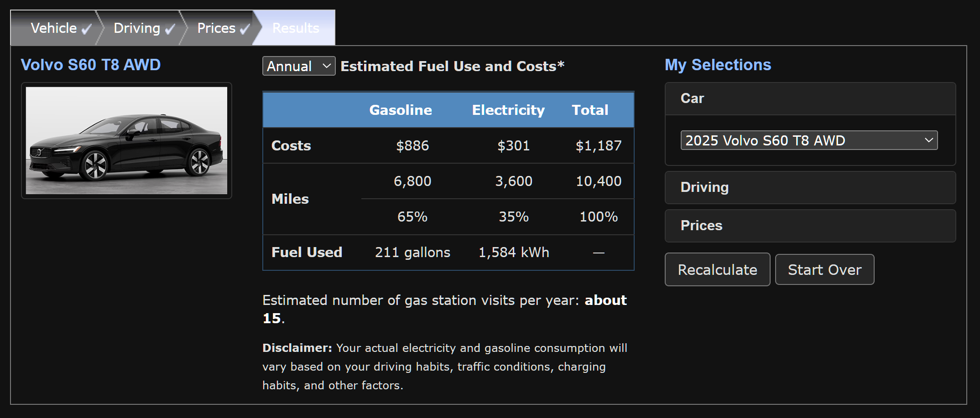Click the 1,584 kWh value
The image size is (980, 418).
pyautogui.click(x=514, y=252)
